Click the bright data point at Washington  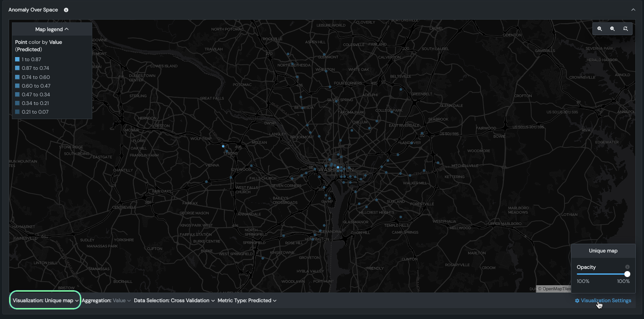click(338, 167)
